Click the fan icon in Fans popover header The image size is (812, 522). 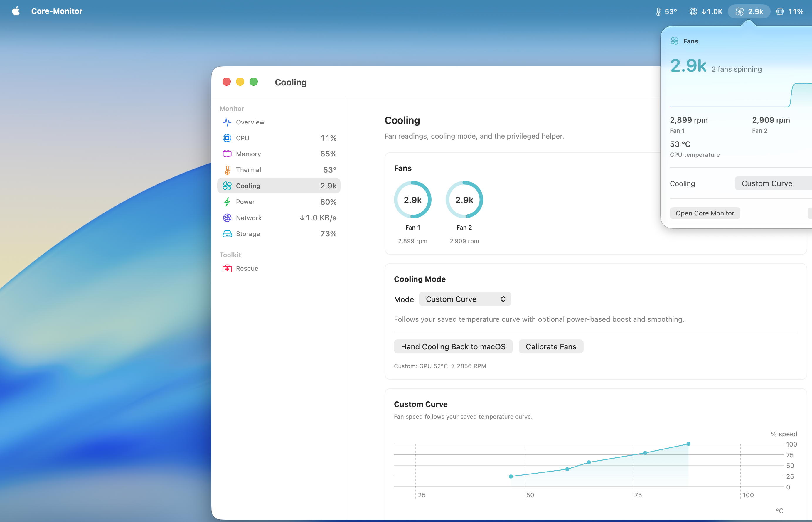pos(674,41)
